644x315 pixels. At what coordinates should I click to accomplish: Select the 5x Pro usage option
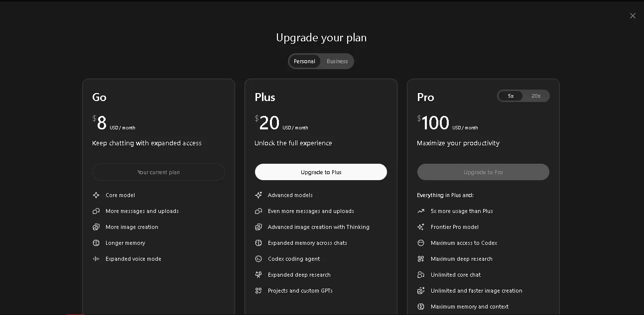point(511,96)
